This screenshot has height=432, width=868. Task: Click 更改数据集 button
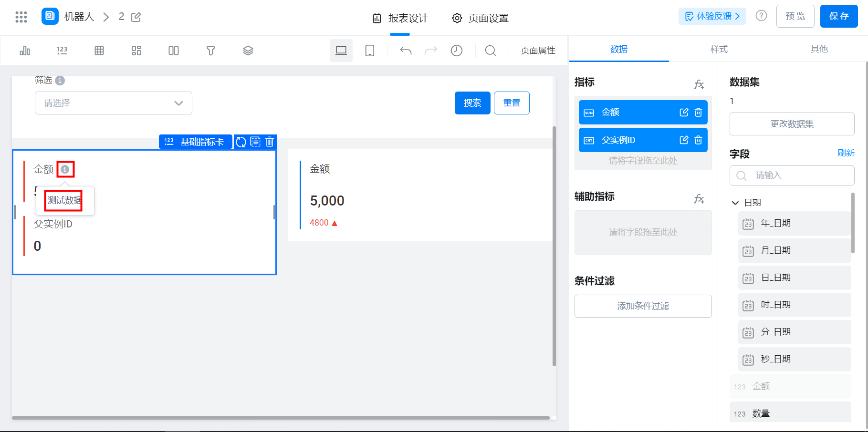pyautogui.click(x=792, y=124)
